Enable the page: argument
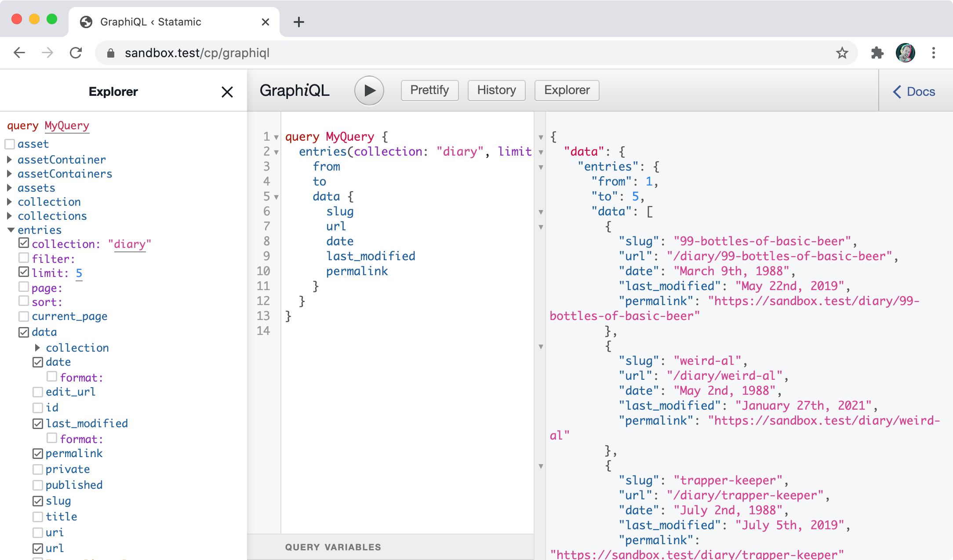The width and height of the screenshot is (953, 560). [24, 287]
